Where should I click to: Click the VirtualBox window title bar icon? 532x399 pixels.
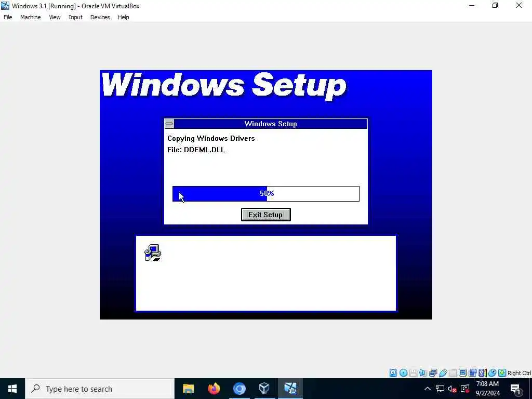5,6
